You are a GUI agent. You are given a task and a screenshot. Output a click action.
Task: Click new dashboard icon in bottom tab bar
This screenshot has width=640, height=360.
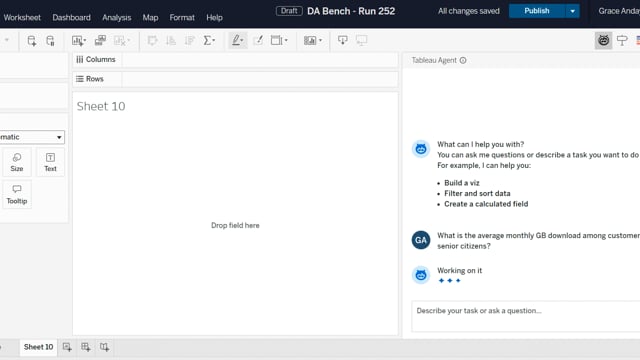pos(86,347)
